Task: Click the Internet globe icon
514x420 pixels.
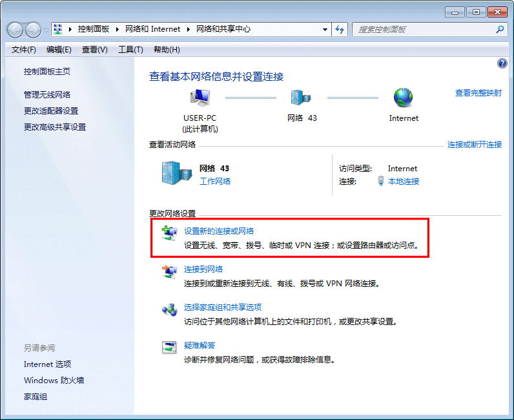Action: coord(404,98)
